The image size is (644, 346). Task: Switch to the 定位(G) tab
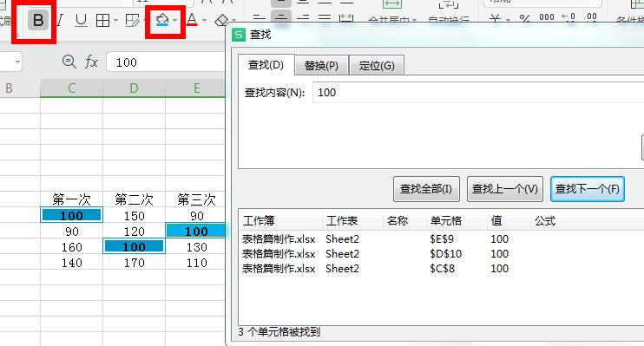coord(377,66)
